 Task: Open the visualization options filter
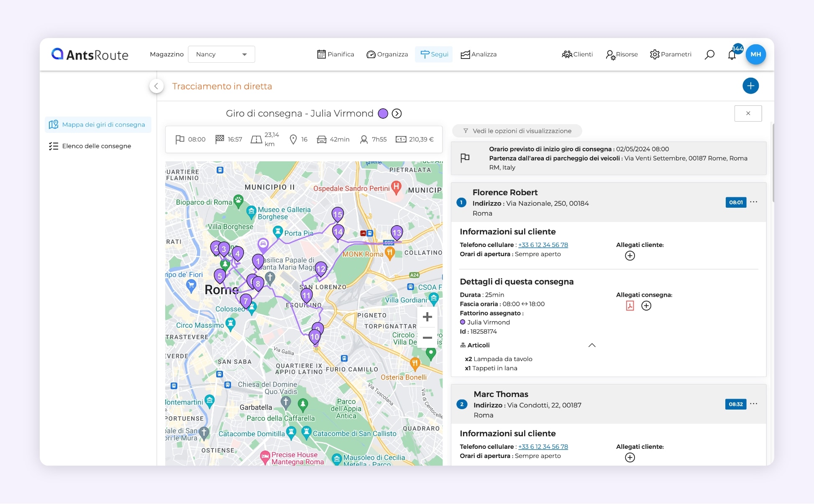tap(517, 131)
